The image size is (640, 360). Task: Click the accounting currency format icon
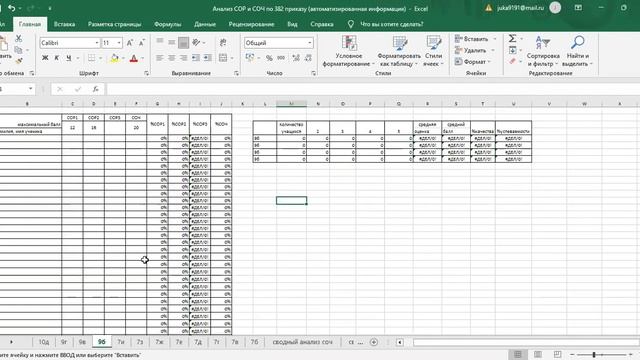250,58
